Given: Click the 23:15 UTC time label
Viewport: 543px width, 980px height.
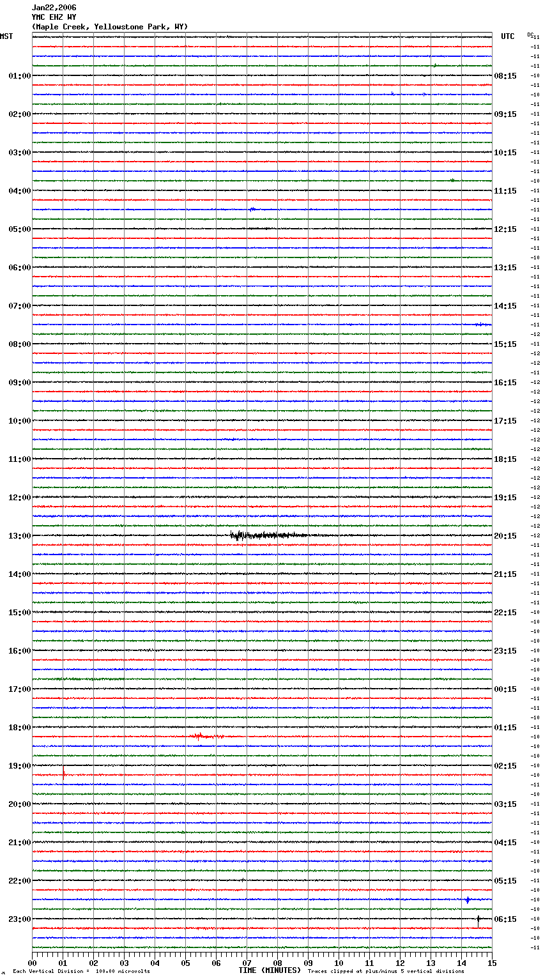Looking at the screenshot, I should 505,651.
